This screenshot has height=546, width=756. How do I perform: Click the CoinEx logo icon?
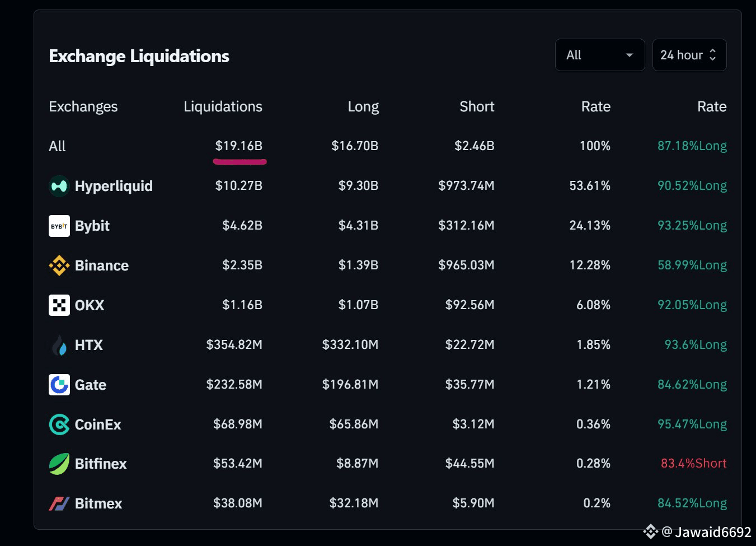(x=59, y=424)
